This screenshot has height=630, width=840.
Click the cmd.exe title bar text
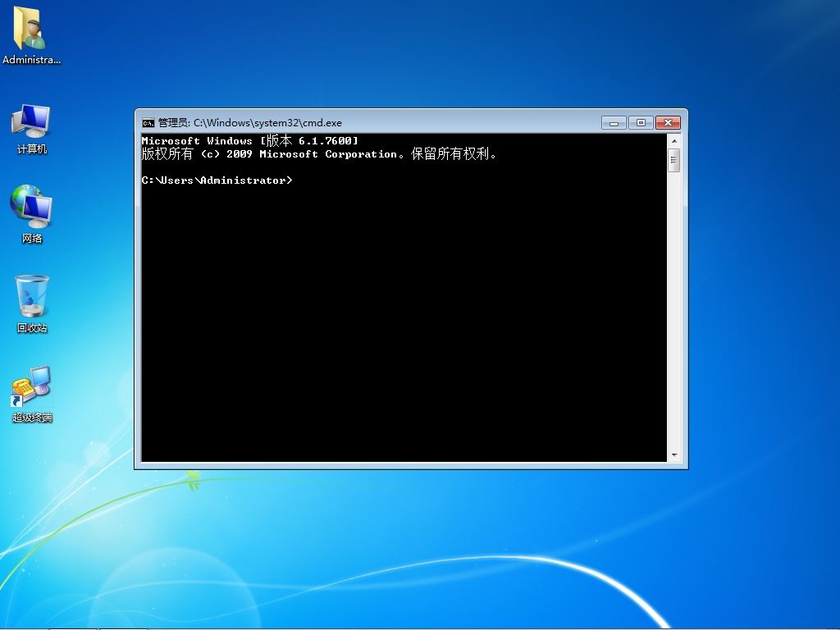[x=249, y=123]
